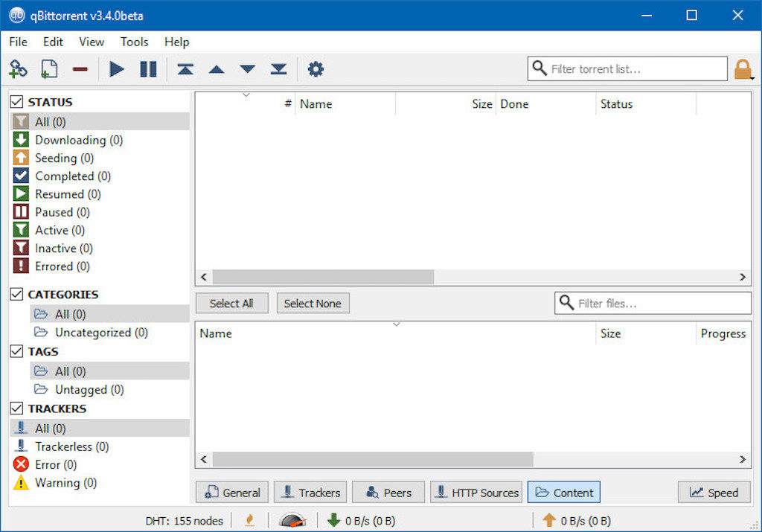762x532 pixels.
Task: Click the DHT: 155 nodes status text
Action: (x=185, y=521)
